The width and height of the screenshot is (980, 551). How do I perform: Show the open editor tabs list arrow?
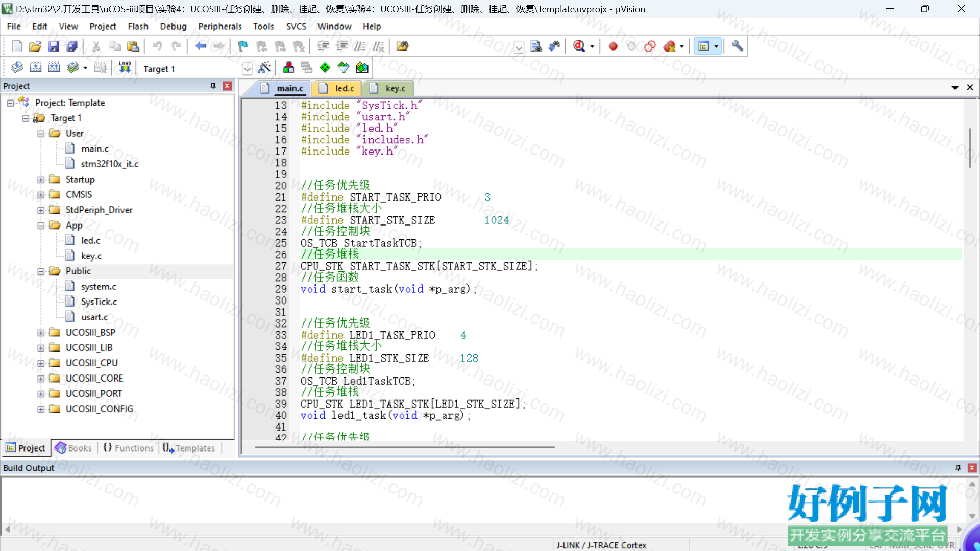tap(955, 88)
